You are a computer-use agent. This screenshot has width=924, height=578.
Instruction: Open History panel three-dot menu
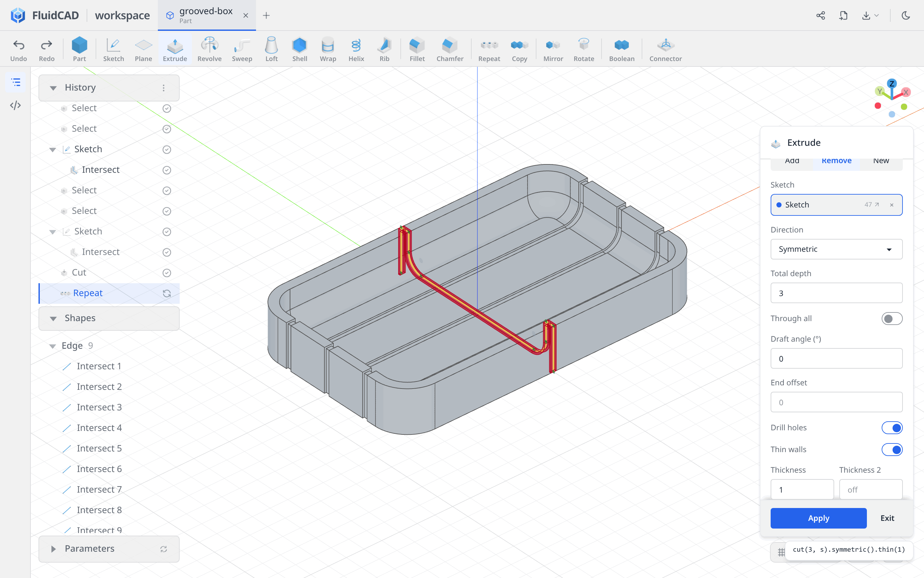(163, 88)
